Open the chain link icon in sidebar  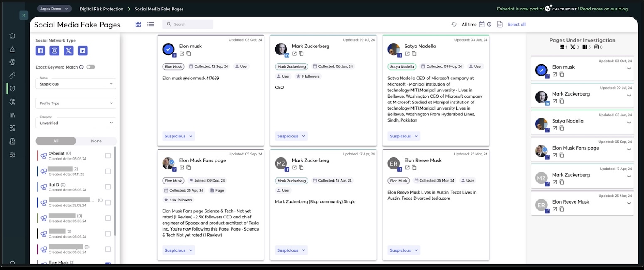point(12,76)
